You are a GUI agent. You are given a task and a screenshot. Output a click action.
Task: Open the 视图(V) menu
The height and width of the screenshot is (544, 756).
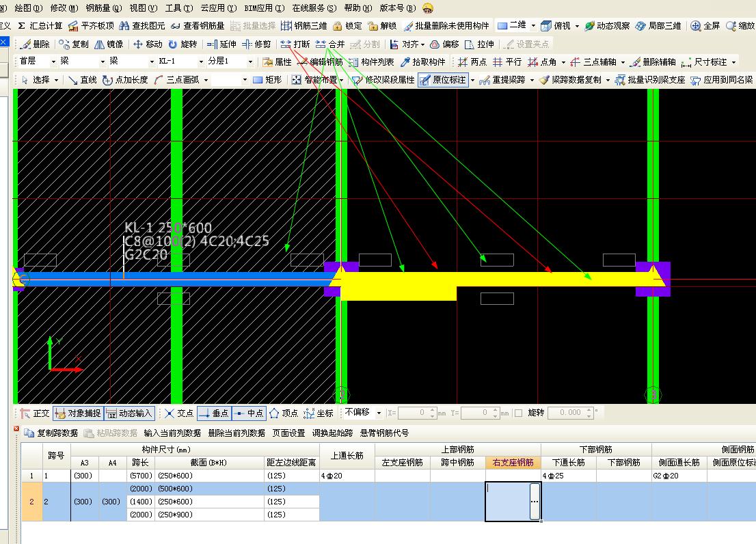click(143, 8)
